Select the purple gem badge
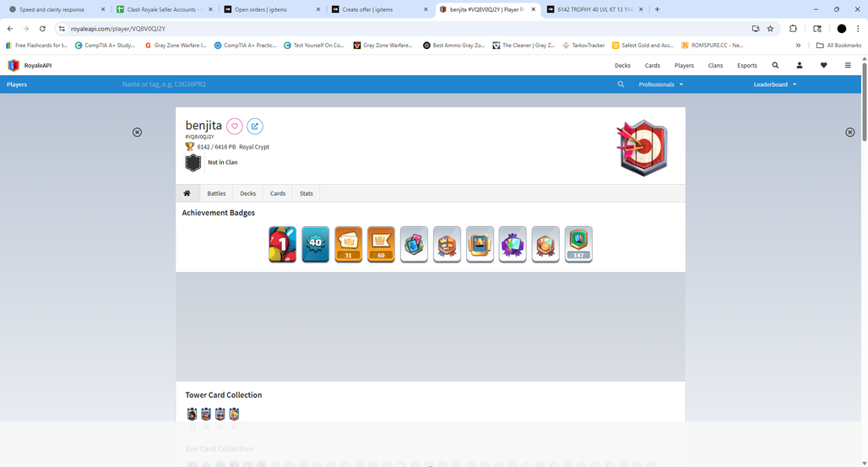 pyautogui.click(x=513, y=244)
